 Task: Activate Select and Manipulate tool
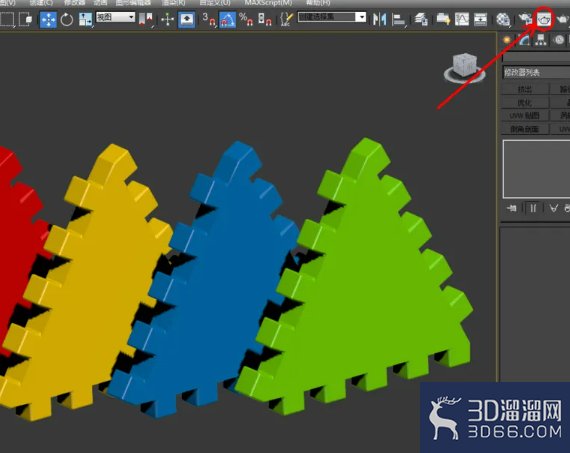(168, 19)
